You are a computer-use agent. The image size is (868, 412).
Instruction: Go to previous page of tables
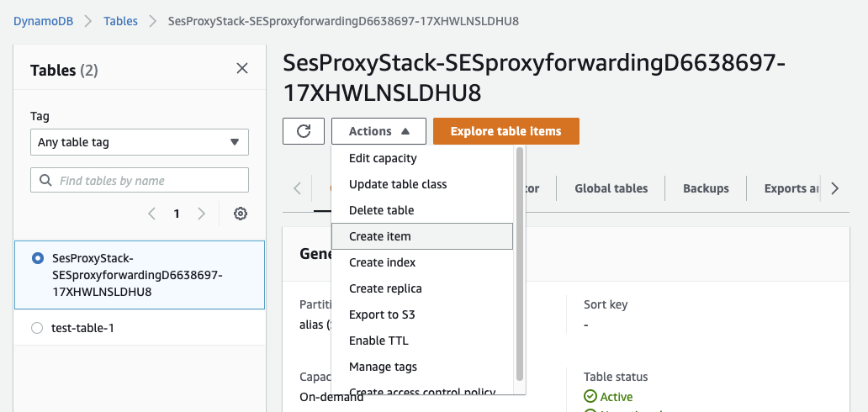tap(151, 214)
